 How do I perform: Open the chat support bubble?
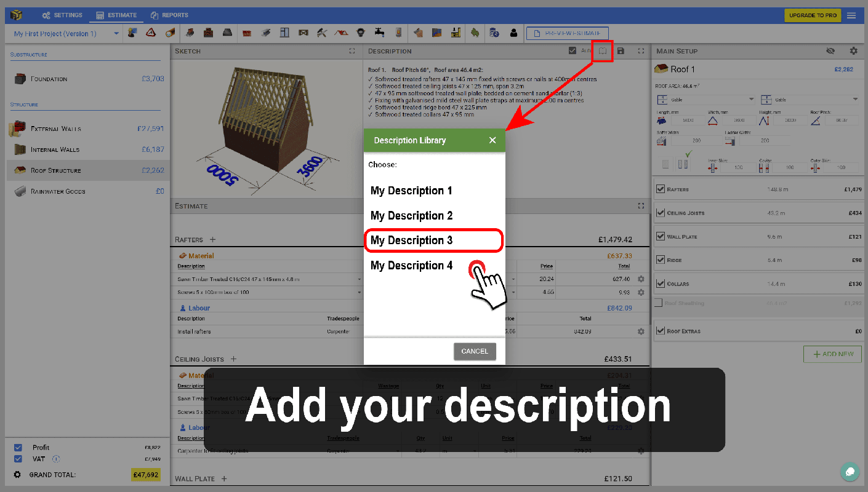click(850, 472)
